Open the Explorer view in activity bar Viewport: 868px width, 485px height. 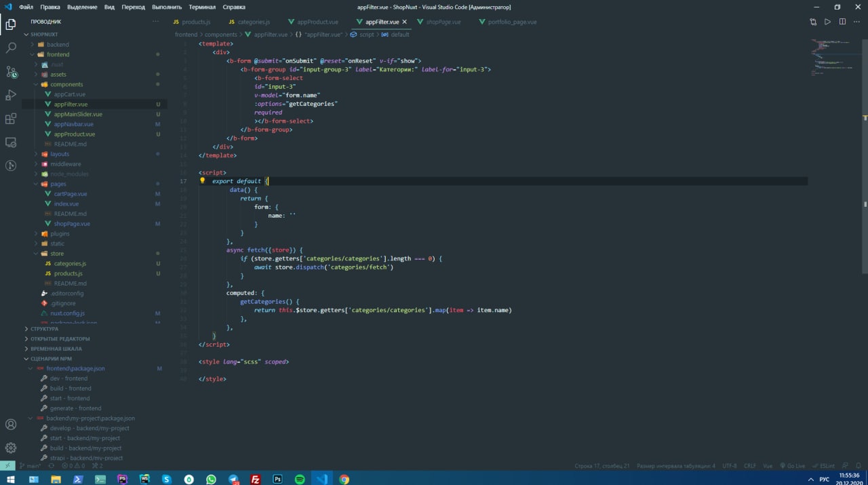(x=11, y=24)
